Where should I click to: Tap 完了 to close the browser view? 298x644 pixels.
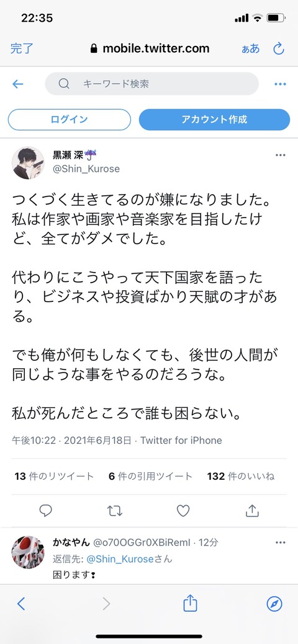[22, 48]
